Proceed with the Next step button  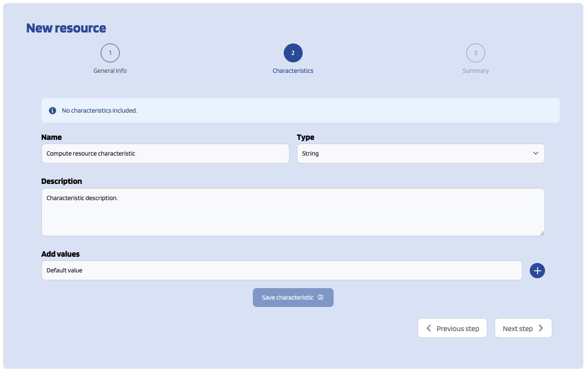click(x=522, y=328)
